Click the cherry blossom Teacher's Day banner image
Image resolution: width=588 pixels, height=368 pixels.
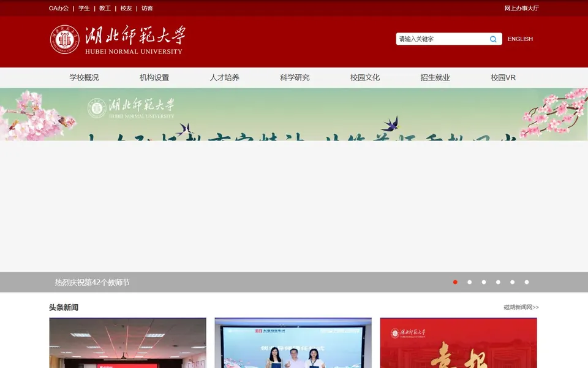tap(294, 115)
